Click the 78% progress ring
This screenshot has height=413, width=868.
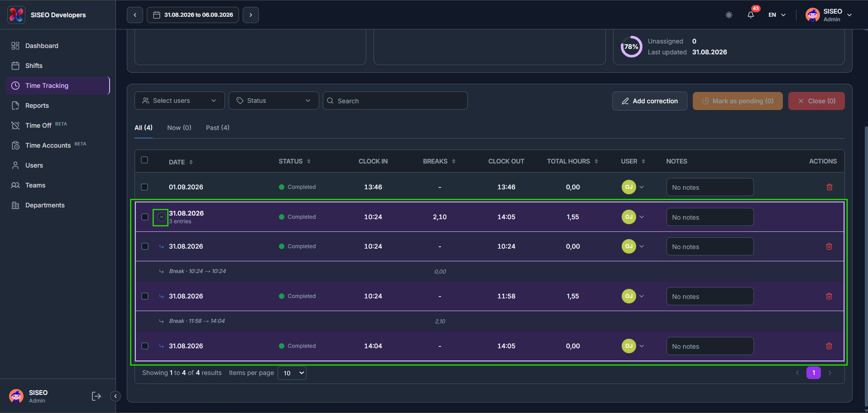coord(631,47)
